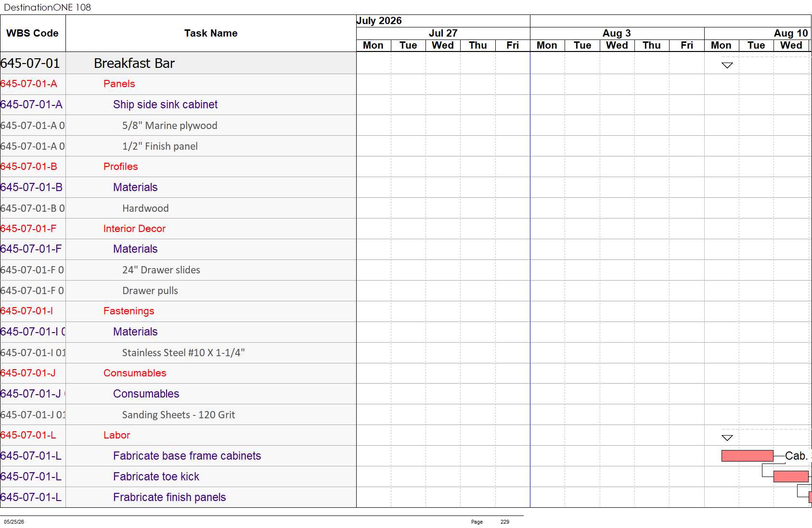Image resolution: width=812 pixels, height=528 pixels.
Task: Click Fri under Aug 3 week
Action: point(687,45)
